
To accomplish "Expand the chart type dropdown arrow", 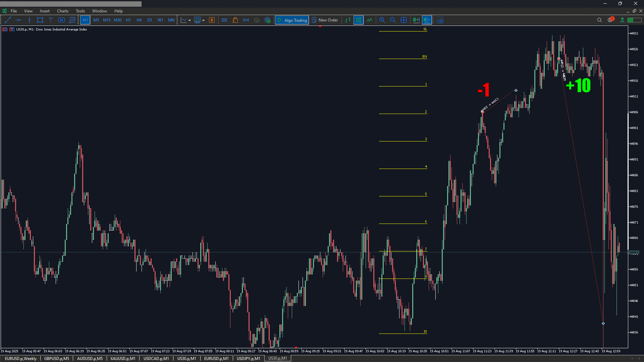I will (190, 20).
